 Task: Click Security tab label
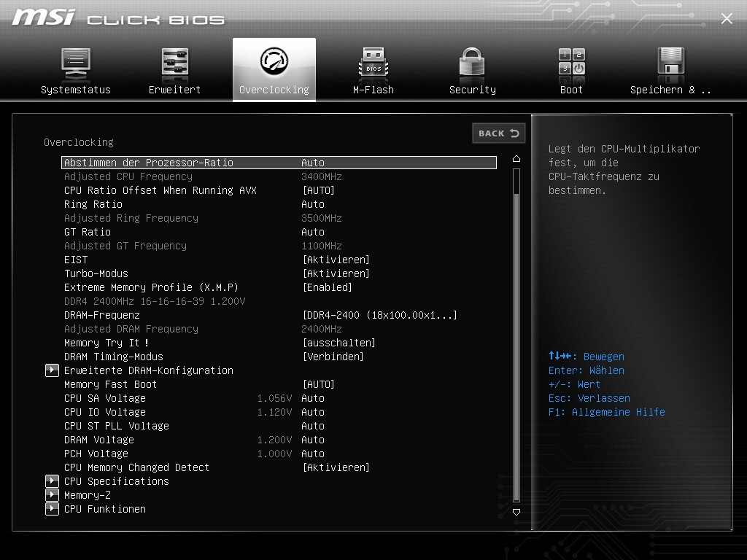coord(473,90)
